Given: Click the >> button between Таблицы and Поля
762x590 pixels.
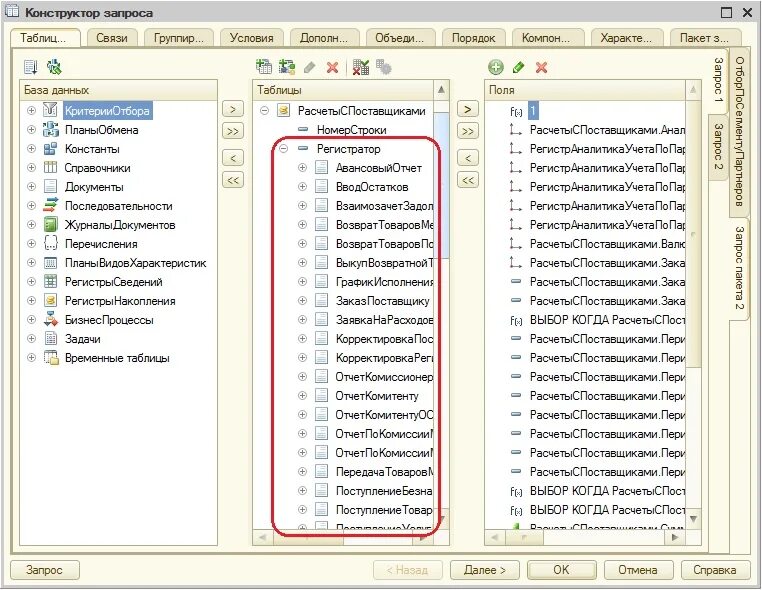Looking at the screenshot, I should click(x=468, y=131).
